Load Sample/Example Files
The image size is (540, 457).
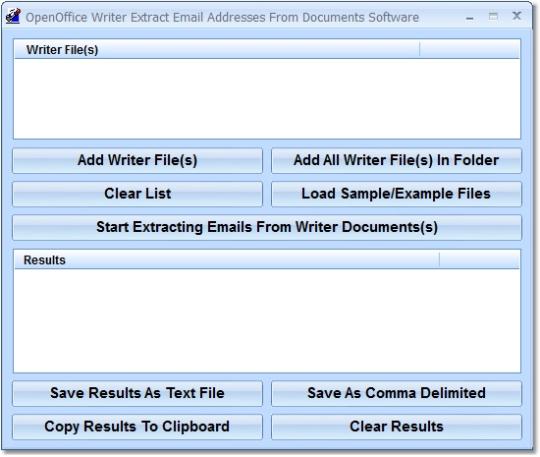(396, 194)
